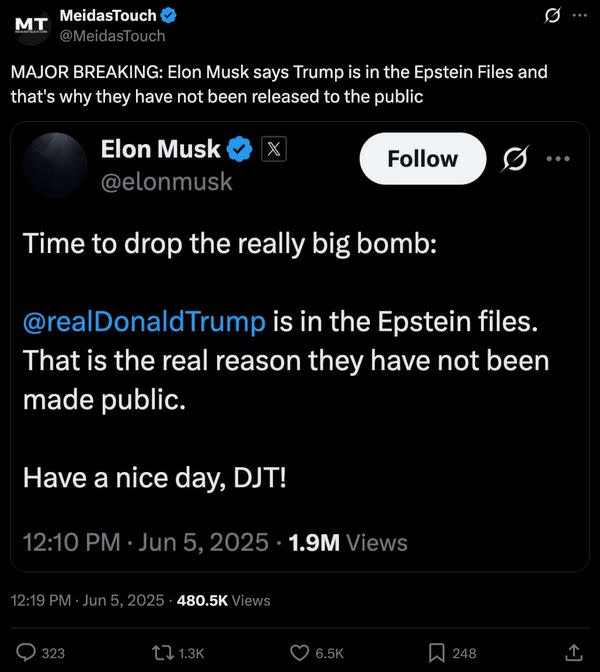This screenshot has height=672, width=600.
Task: Open the @realDonaldTrump mention link
Action: [144, 322]
